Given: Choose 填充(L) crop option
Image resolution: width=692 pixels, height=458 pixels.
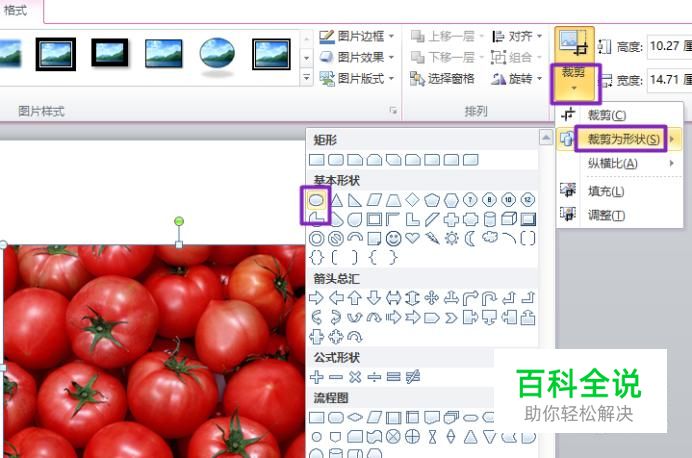Looking at the screenshot, I should pos(620,191).
